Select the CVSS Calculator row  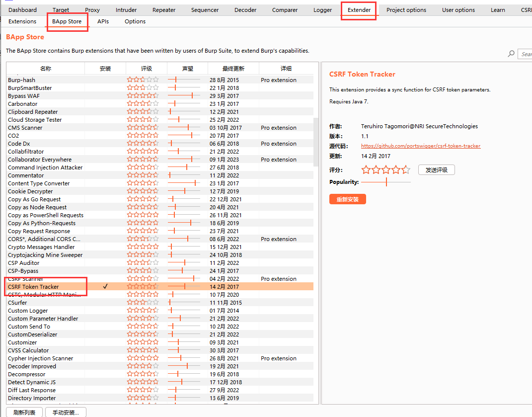[x=160, y=350]
